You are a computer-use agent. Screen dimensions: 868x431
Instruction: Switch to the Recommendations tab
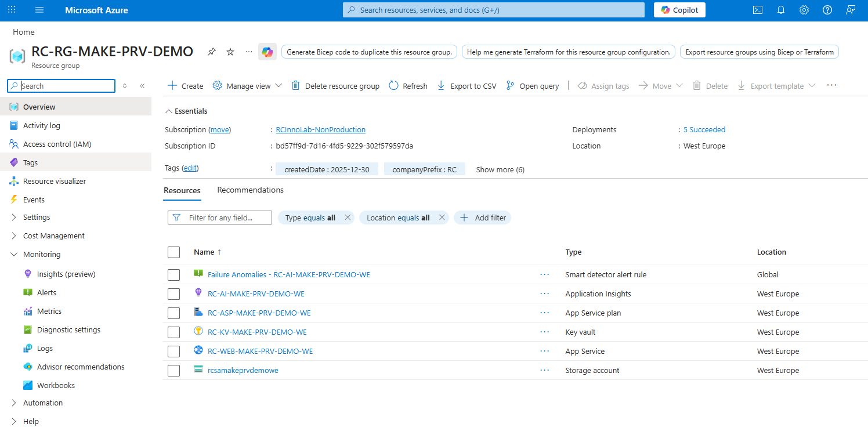250,190
